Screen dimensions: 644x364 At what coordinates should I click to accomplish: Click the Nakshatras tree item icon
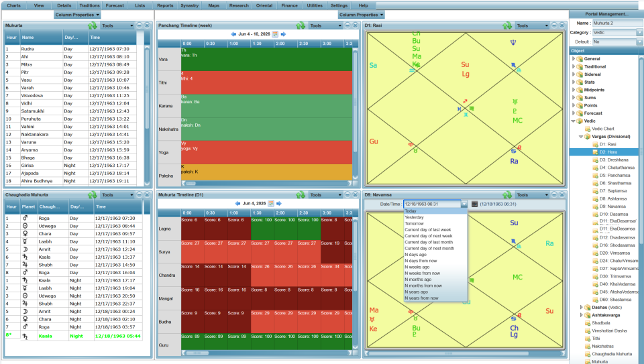(588, 347)
